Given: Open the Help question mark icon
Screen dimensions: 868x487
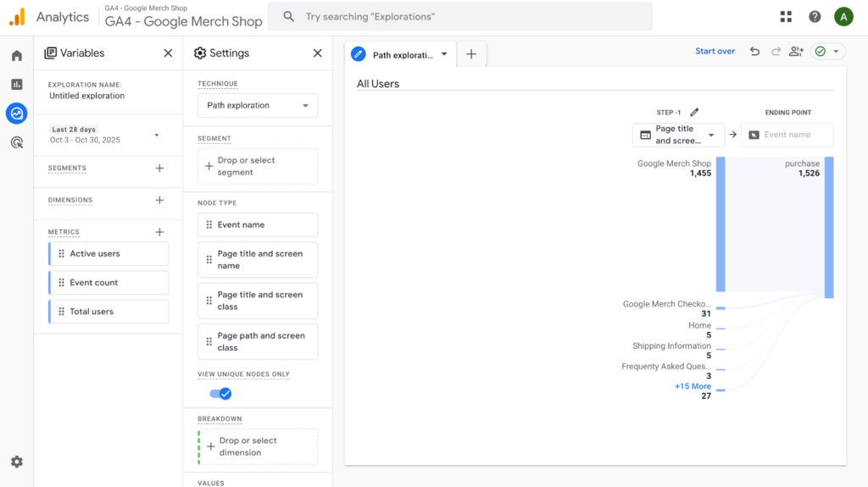Looking at the screenshot, I should click(x=815, y=17).
